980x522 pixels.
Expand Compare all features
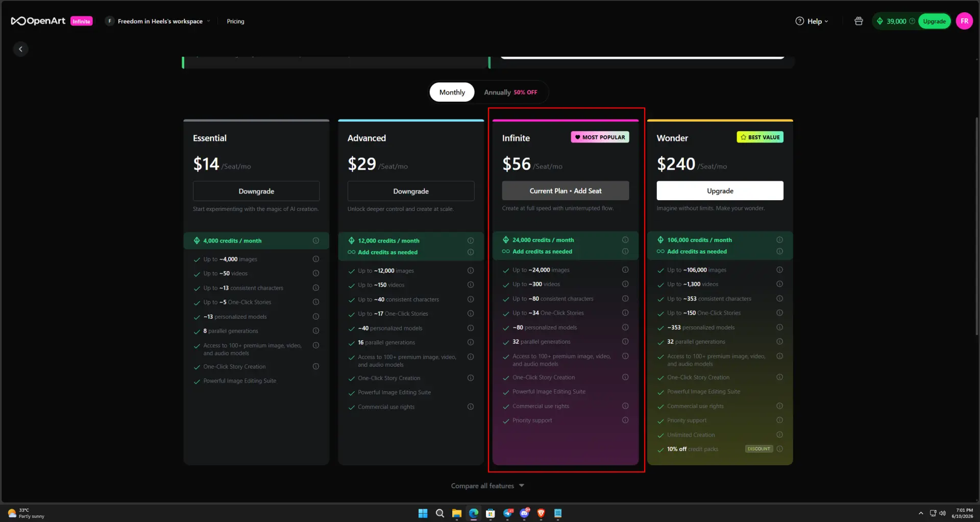click(487, 486)
